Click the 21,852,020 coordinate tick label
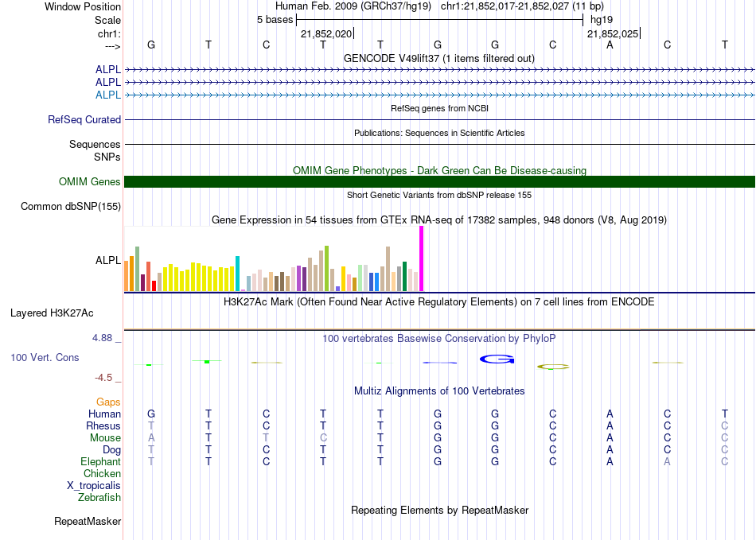The image size is (756, 540). coord(326,33)
